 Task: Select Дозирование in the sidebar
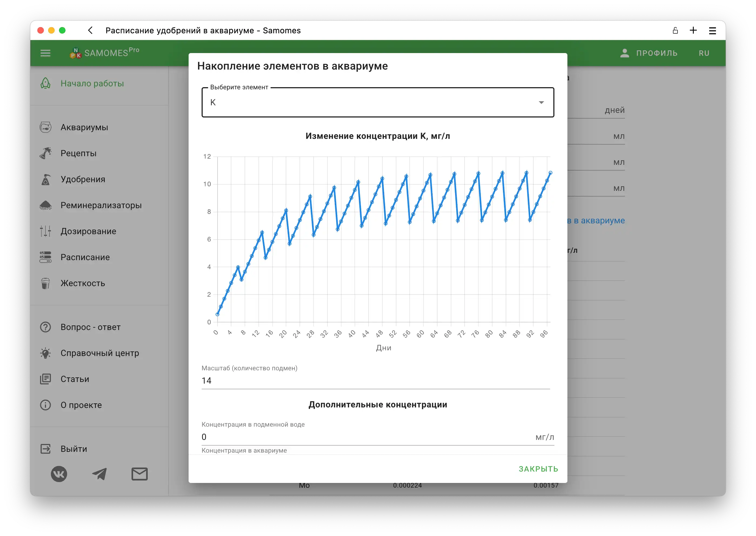click(x=88, y=231)
